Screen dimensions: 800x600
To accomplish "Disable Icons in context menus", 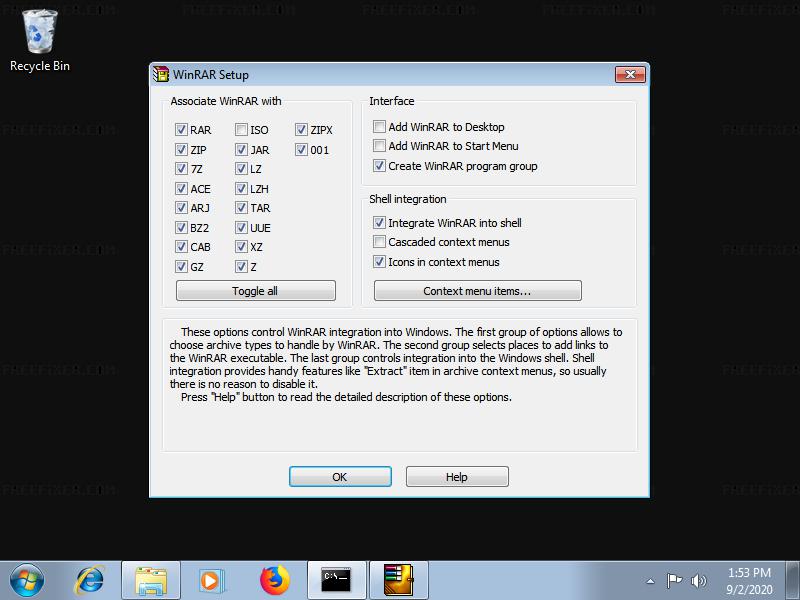I will click(x=379, y=262).
